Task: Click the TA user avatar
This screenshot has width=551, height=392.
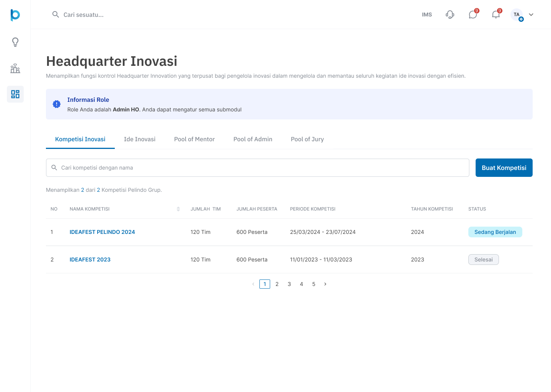Action: tap(517, 15)
